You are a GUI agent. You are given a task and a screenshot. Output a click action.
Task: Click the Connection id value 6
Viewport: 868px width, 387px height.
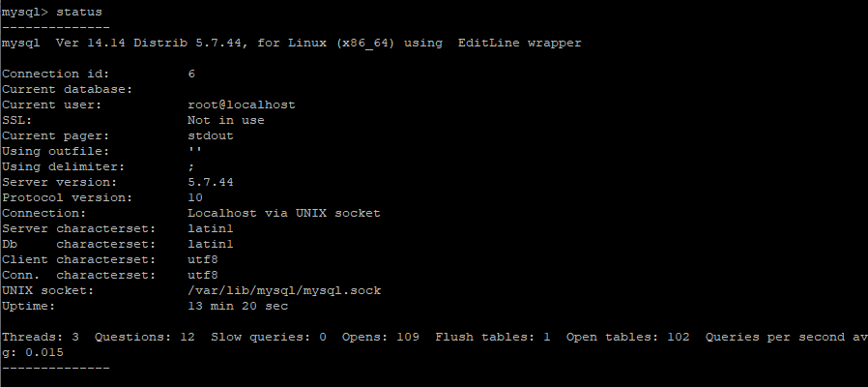(191, 74)
